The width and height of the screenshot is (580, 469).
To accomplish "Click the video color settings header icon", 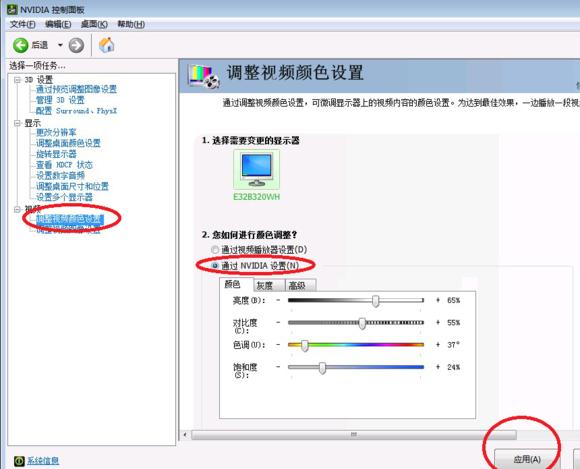I will [x=203, y=76].
